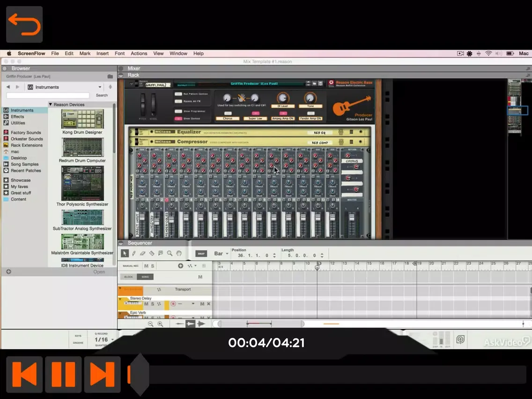
Task: Open the Insert menu
Action: [x=103, y=53]
